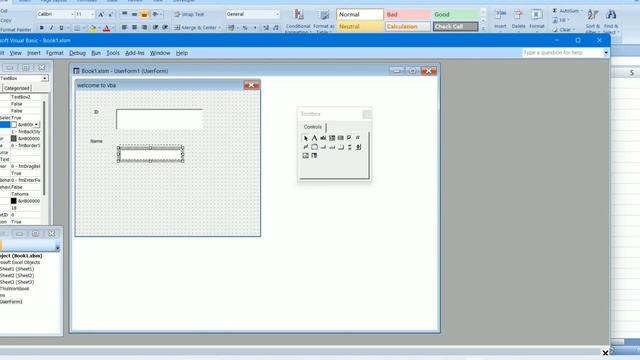This screenshot has width=640, height=360.
Task: Toggle Italic in Excel ribbon
Action: pyautogui.click(x=51, y=28)
